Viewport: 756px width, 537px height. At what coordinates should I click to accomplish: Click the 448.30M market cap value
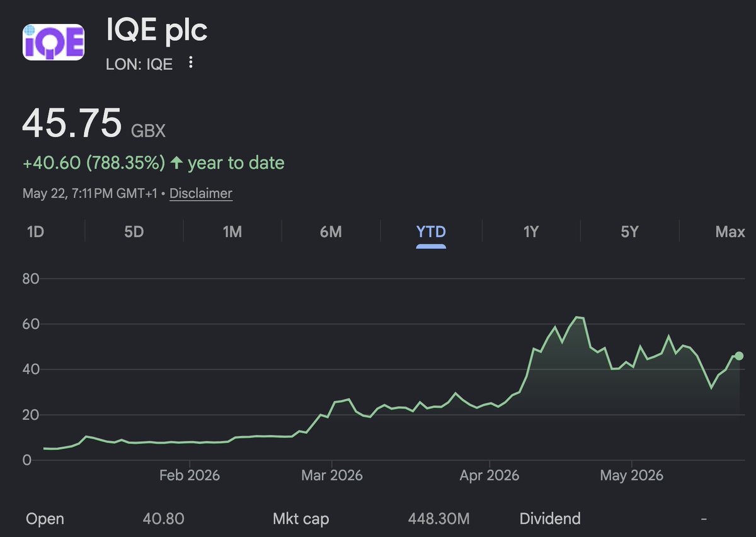pos(438,519)
